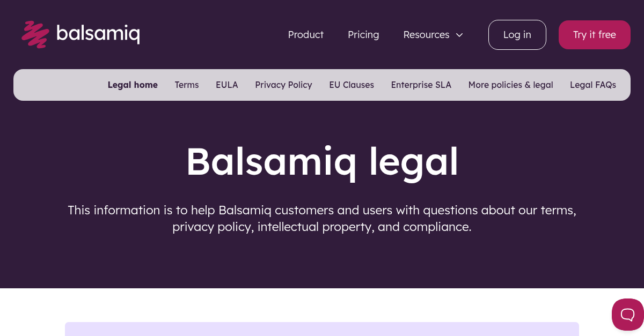Browse the Legal FAQs section
The image size is (644, 336).
[x=593, y=85]
